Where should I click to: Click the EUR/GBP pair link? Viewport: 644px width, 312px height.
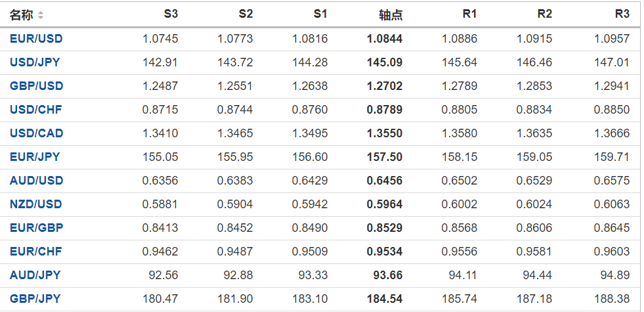[x=36, y=228]
